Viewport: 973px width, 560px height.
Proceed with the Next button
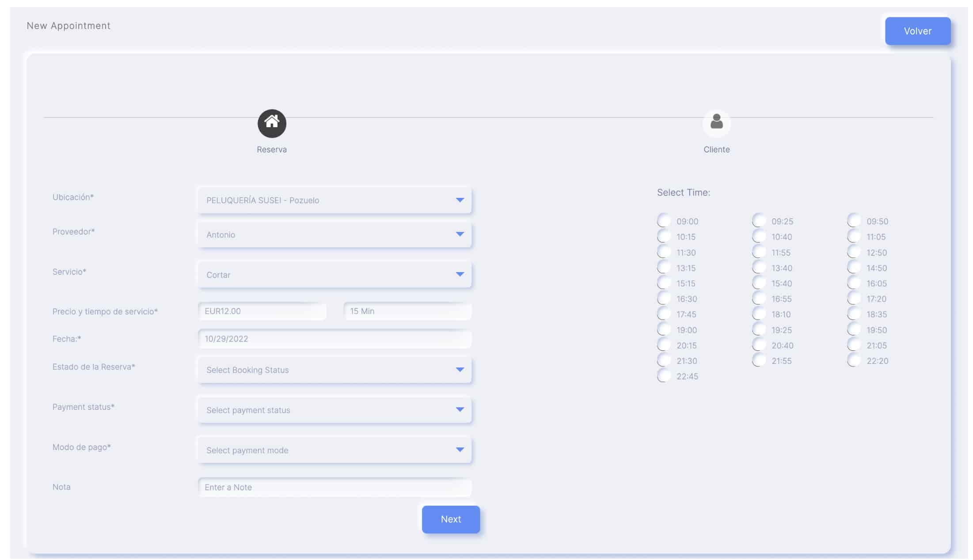[451, 519]
